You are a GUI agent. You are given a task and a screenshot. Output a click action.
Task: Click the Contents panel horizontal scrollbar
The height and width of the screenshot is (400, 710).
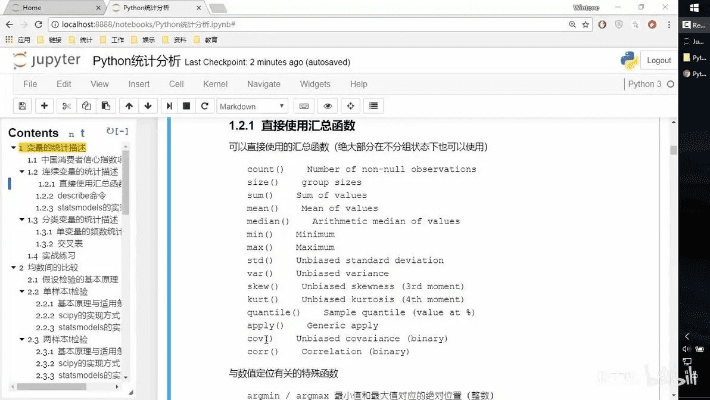[x=51, y=386]
